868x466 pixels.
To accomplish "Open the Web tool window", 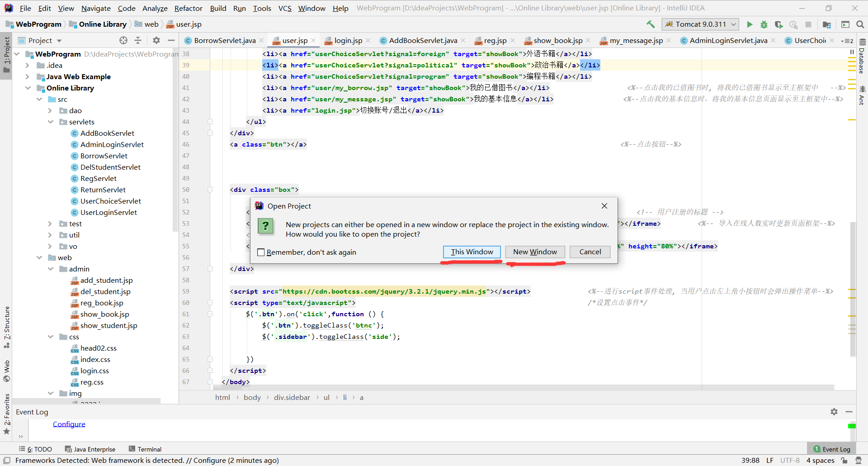I will tap(6, 371).
